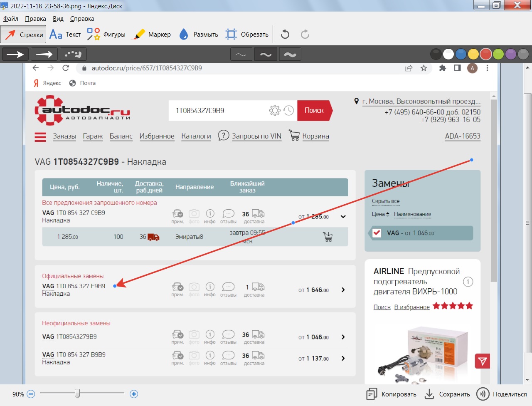
Task: Open the Каталоги link
Action: click(x=196, y=136)
